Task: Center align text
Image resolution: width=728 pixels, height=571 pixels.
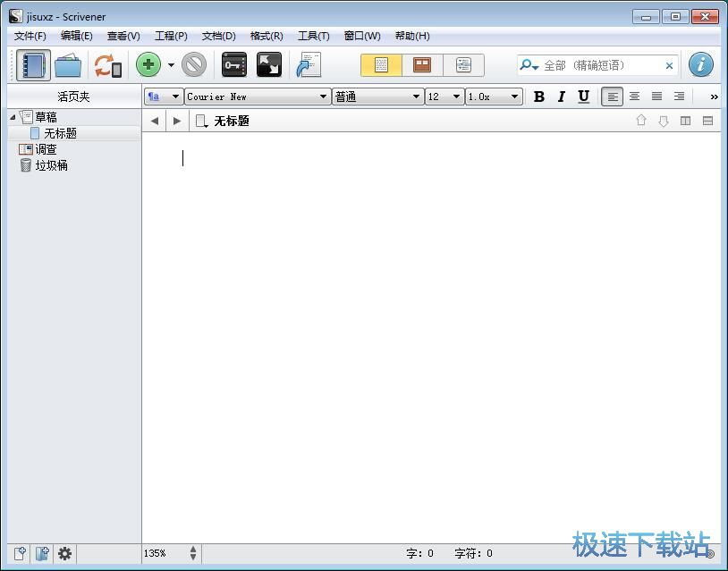Action: 634,97
